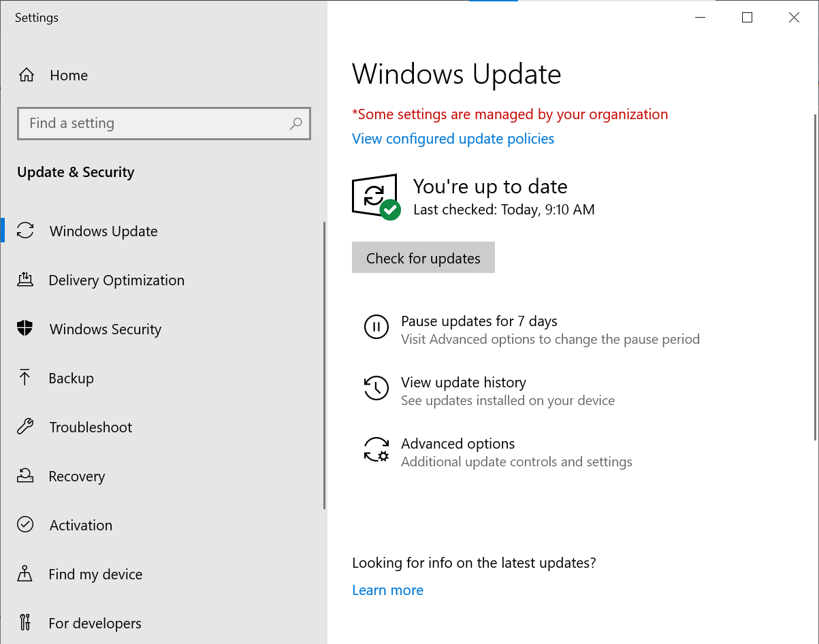The height and width of the screenshot is (644, 819).
Task: Click the Windows Update sync arrows icon
Action: [x=25, y=231]
